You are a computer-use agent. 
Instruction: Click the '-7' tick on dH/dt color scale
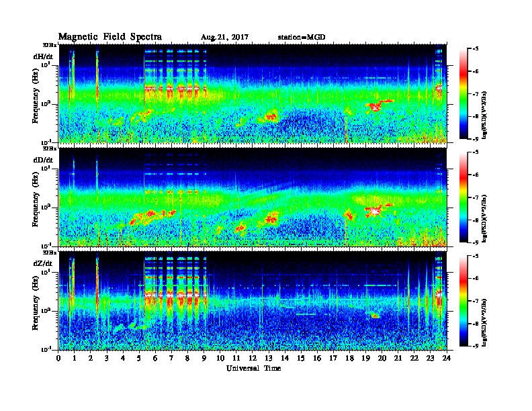[x=476, y=94]
